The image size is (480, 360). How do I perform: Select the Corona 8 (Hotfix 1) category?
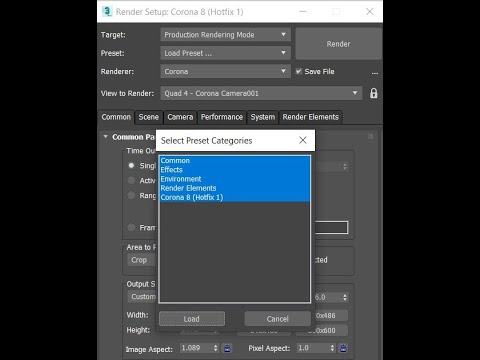click(235, 197)
